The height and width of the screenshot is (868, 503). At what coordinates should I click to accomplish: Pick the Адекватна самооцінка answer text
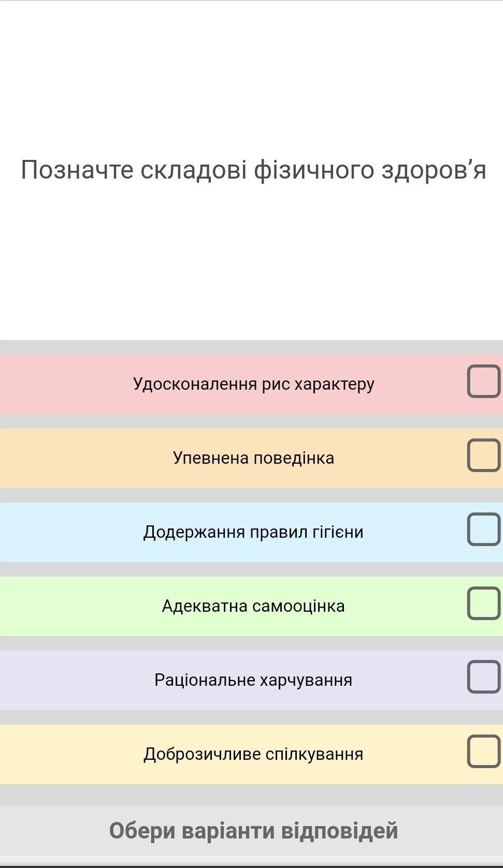253,606
